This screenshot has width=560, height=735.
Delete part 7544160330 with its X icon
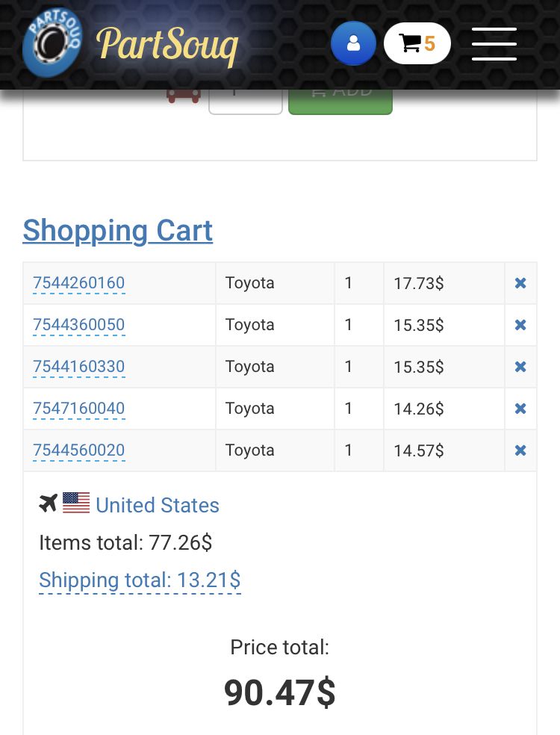pyautogui.click(x=520, y=367)
